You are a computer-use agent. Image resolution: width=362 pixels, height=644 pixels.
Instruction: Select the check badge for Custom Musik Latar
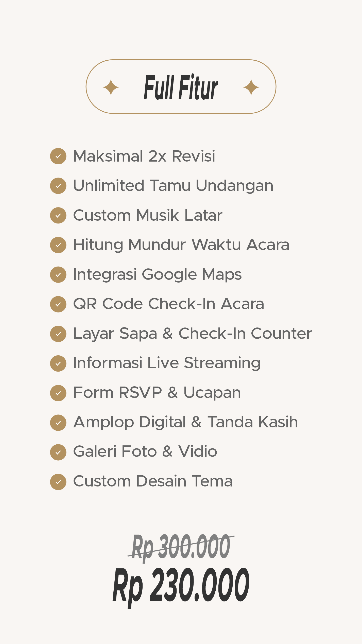click(58, 215)
